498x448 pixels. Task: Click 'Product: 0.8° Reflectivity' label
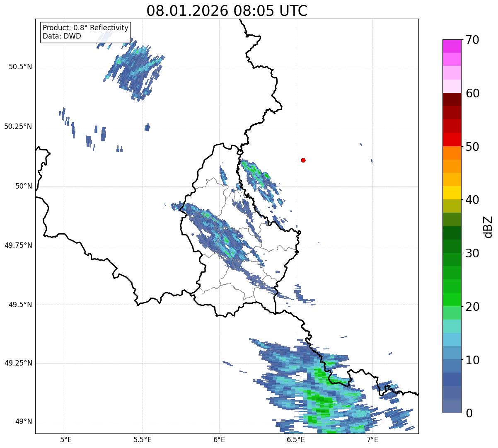click(x=86, y=28)
